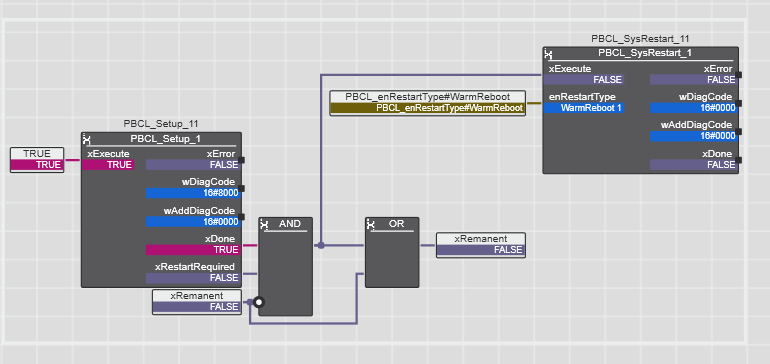Image resolution: width=770 pixels, height=364 pixels.
Task: Click the OR block header icon
Action: tap(371, 224)
